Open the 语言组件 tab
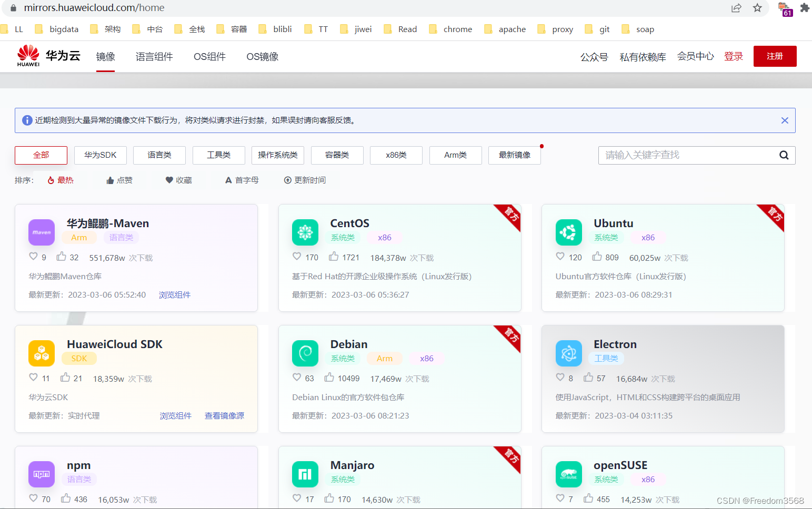The height and width of the screenshot is (509, 812). click(154, 56)
